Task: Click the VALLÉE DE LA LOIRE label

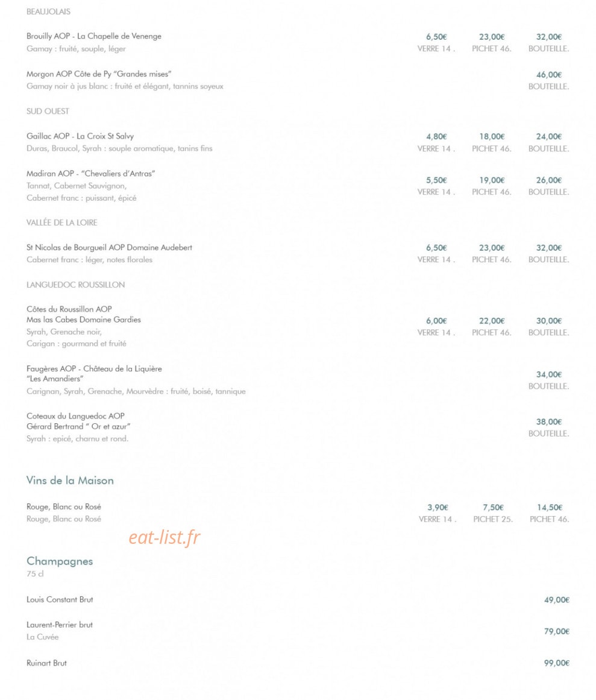Action: (61, 222)
